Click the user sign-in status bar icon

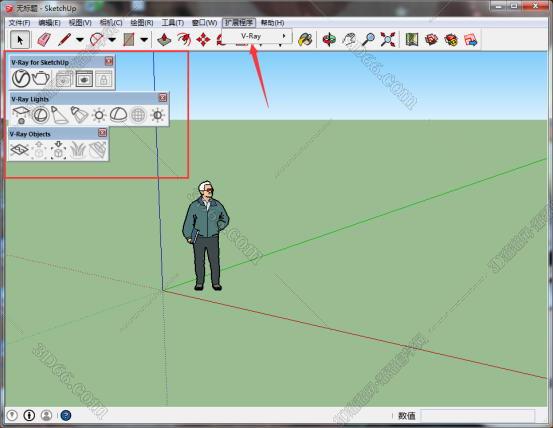click(46, 415)
